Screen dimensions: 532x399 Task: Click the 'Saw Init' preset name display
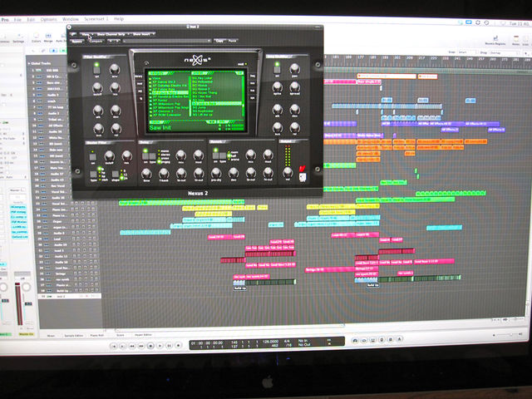[160, 128]
